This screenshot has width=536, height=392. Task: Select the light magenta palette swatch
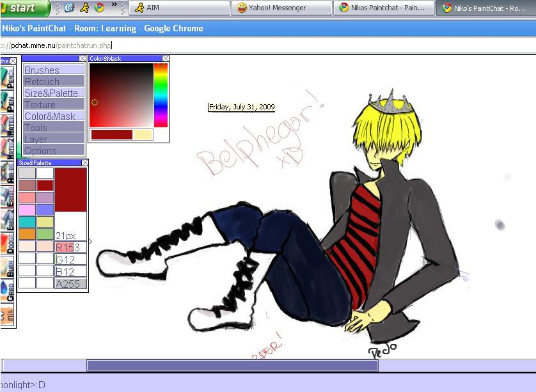coord(27,210)
